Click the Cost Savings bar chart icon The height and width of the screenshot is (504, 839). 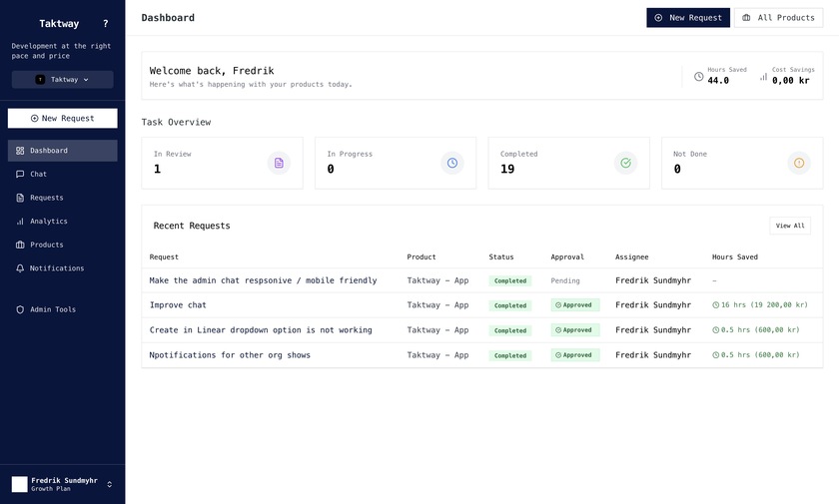(x=763, y=76)
